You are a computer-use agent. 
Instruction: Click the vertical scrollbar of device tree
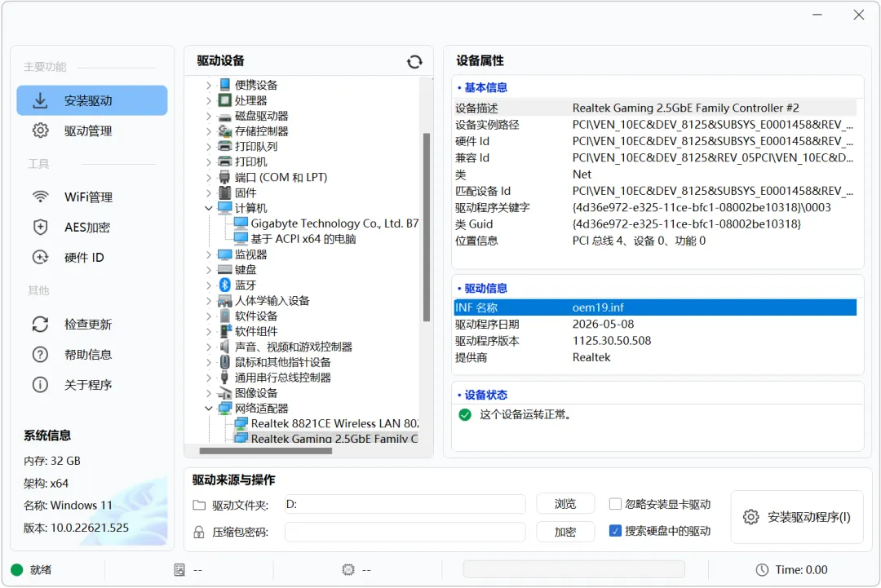(x=427, y=227)
